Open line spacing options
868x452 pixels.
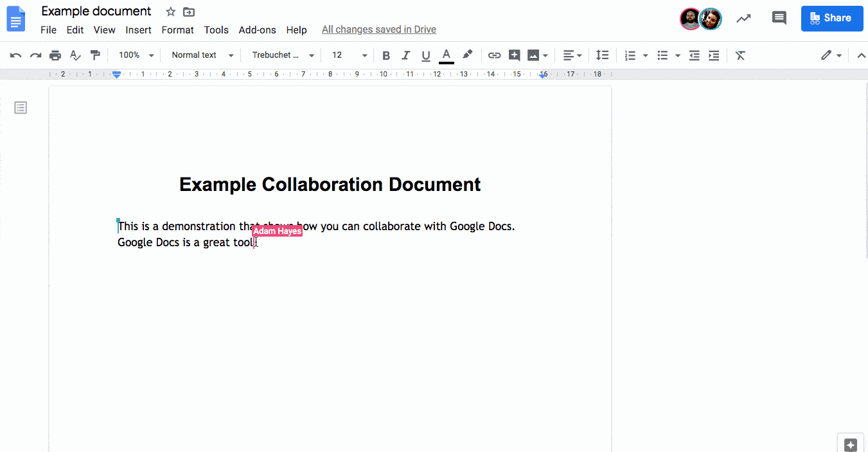tap(602, 55)
